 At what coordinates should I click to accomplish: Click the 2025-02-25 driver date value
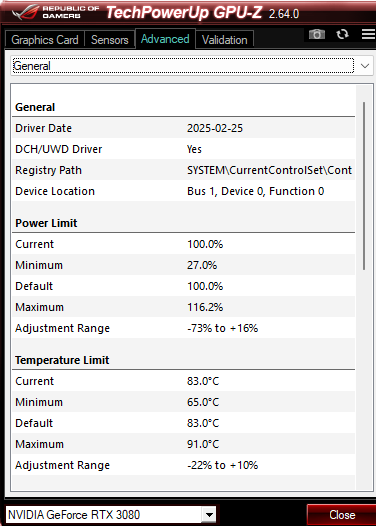click(x=215, y=128)
